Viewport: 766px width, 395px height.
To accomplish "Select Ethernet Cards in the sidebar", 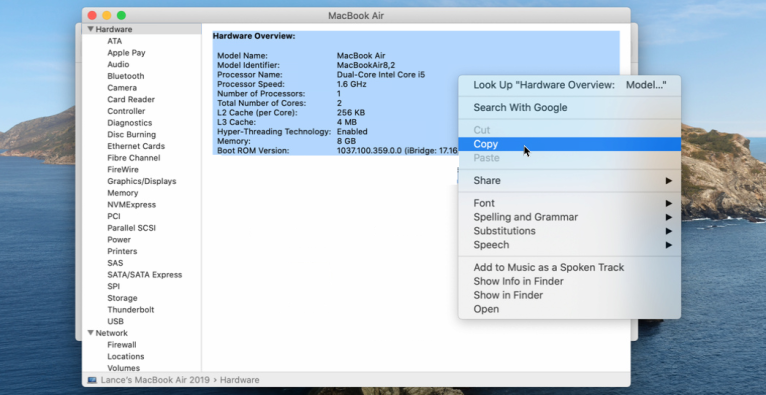I will click(136, 146).
